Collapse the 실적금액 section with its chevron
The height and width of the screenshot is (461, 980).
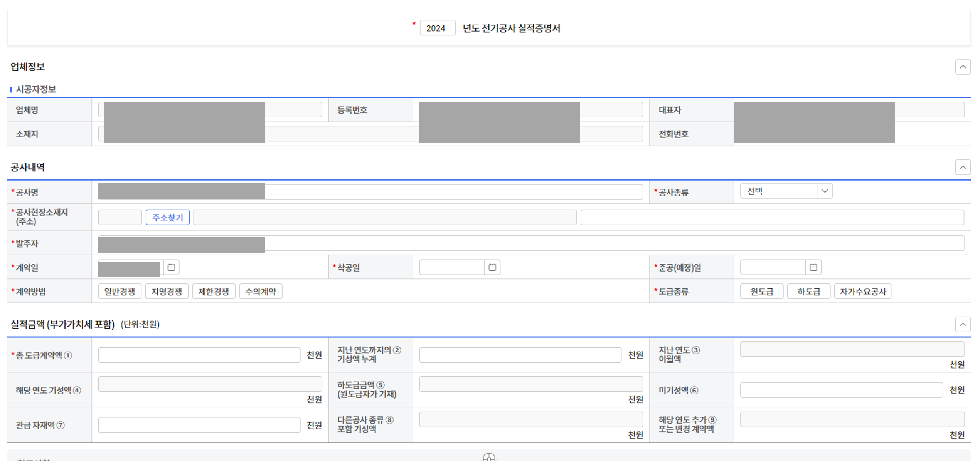coord(963,324)
